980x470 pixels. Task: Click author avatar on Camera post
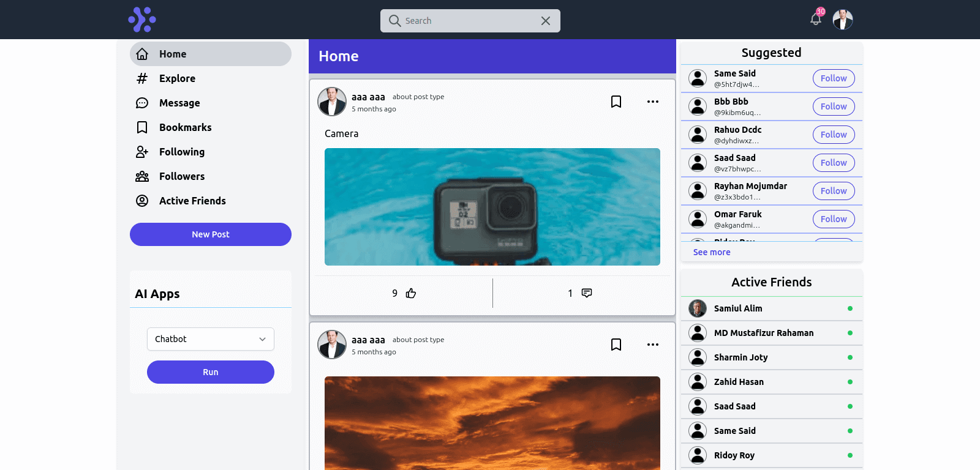(332, 102)
